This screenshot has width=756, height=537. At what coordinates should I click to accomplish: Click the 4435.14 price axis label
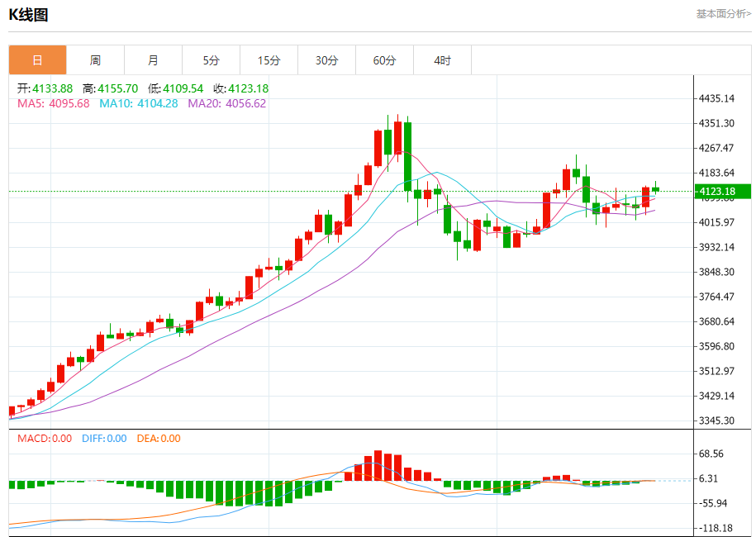pos(717,98)
